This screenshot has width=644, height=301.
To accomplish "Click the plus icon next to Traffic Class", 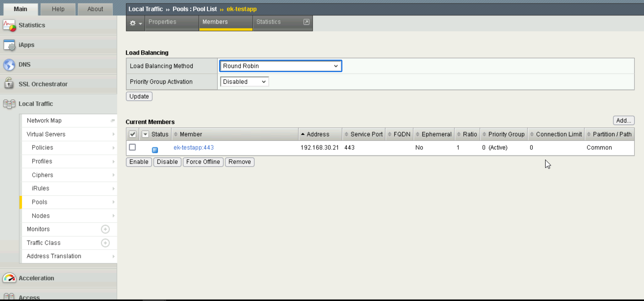I will pyautogui.click(x=105, y=243).
